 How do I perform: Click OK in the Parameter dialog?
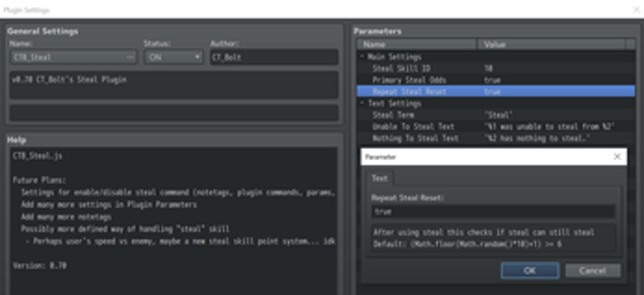[x=530, y=270]
